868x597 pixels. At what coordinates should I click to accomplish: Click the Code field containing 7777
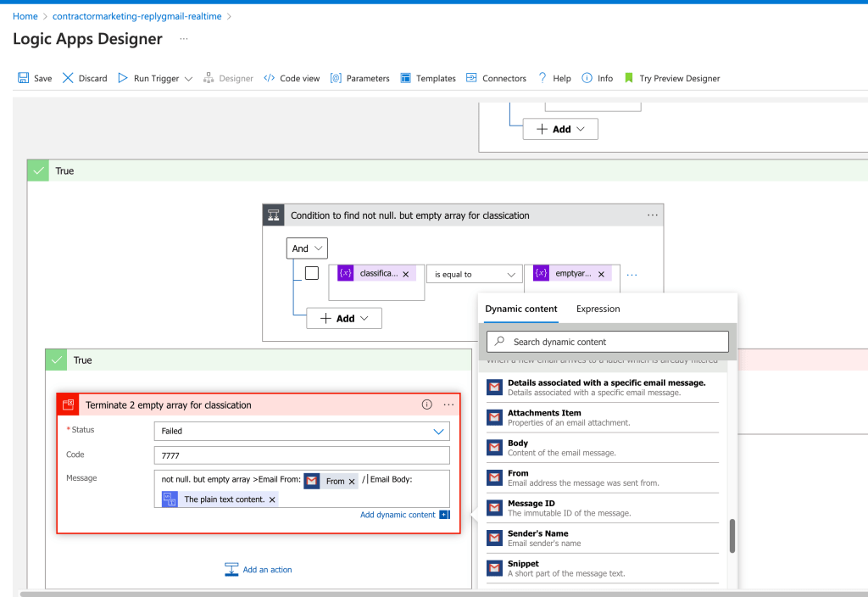pos(302,455)
